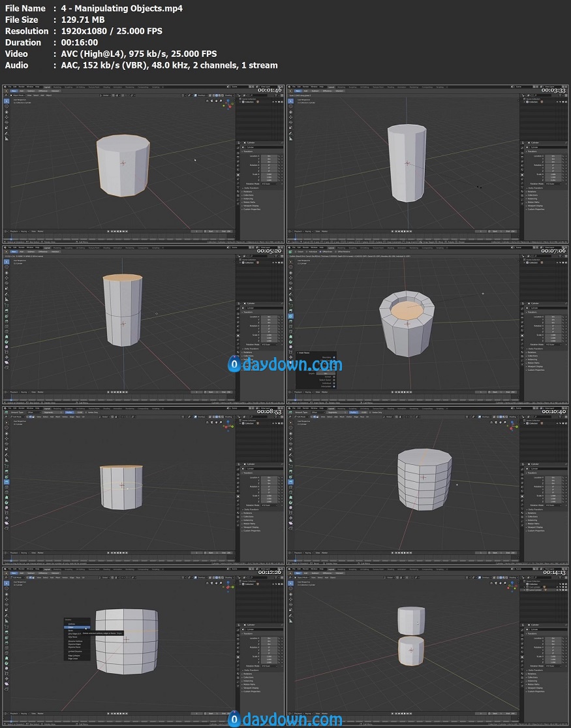Enable Select Outer in Inset Faces panel

click(335, 379)
